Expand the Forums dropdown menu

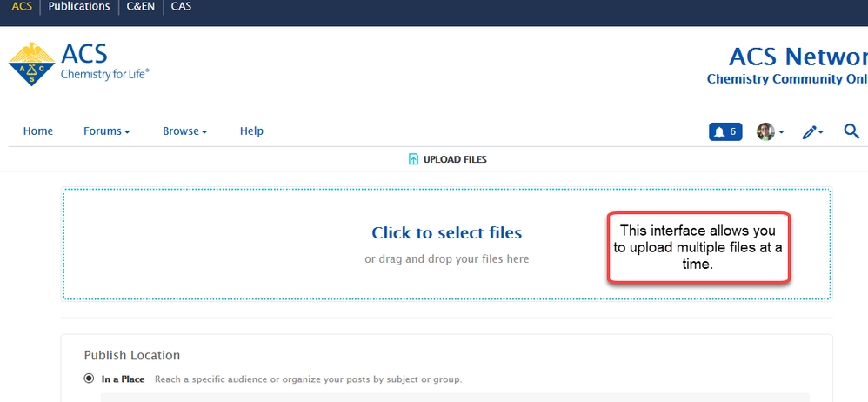coord(106,131)
